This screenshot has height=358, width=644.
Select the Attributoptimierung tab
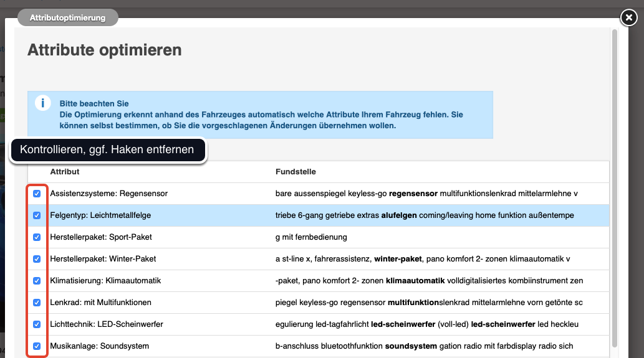(67, 18)
